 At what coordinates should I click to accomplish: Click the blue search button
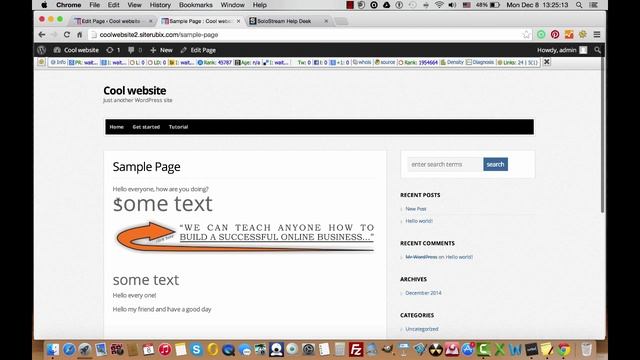click(496, 164)
